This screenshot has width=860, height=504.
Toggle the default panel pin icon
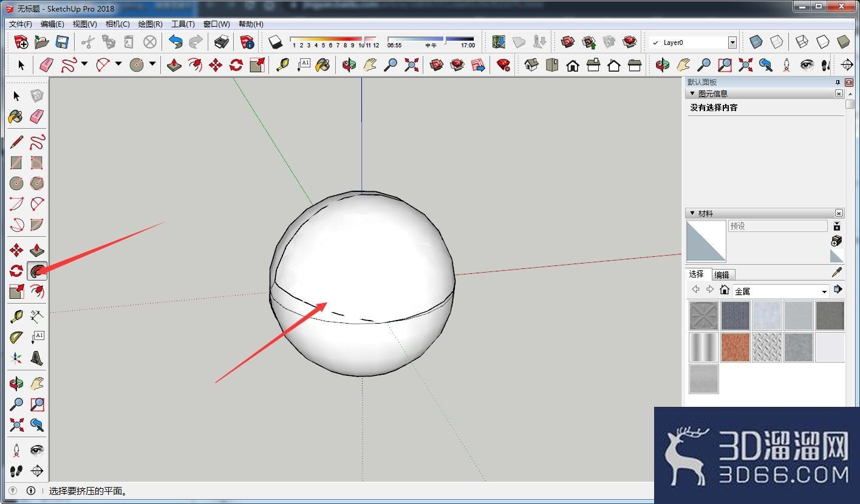click(838, 82)
